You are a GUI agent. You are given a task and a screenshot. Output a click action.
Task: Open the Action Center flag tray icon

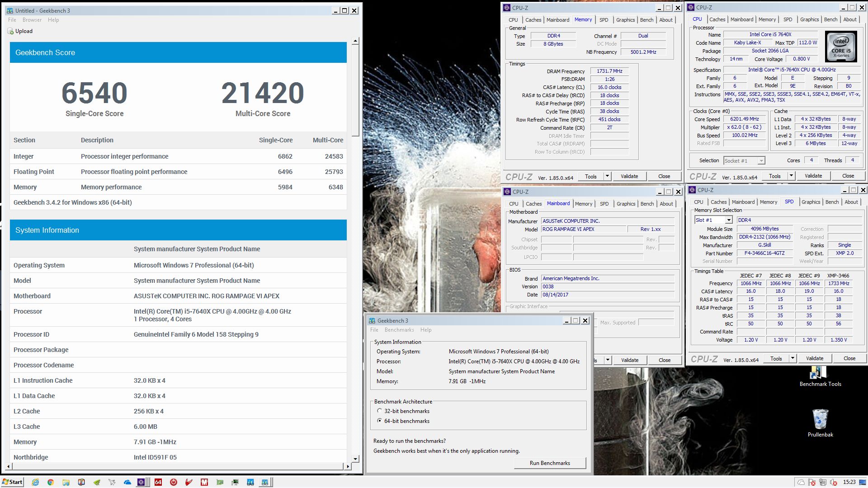(x=812, y=482)
